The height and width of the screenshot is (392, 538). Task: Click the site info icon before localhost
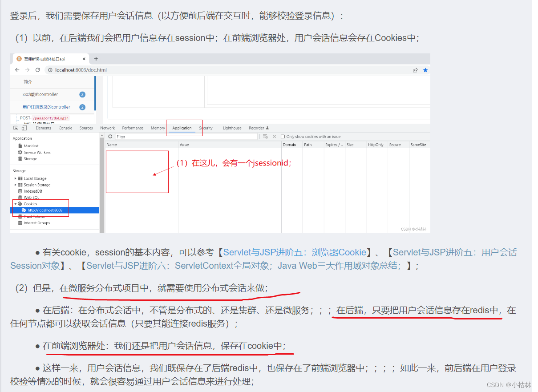pyautogui.click(x=50, y=70)
